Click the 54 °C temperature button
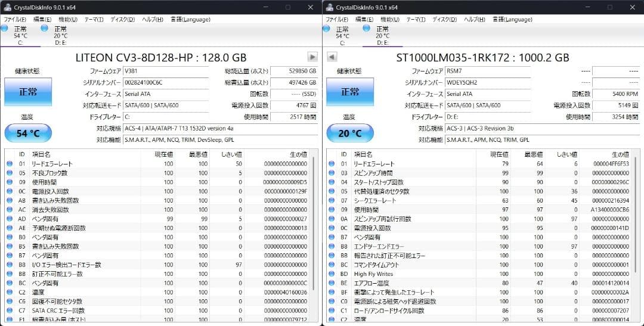Screen dimensions: 644x326 [x=28, y=133]
